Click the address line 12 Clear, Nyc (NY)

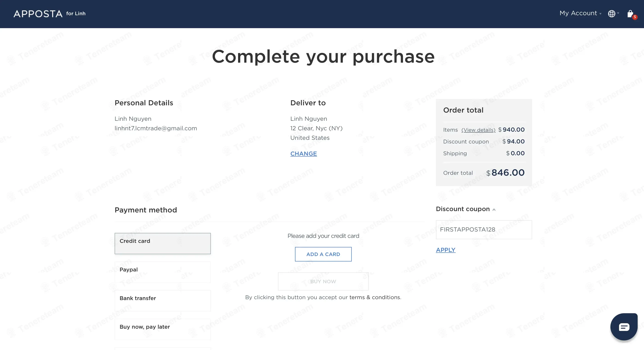coord(316,128)
